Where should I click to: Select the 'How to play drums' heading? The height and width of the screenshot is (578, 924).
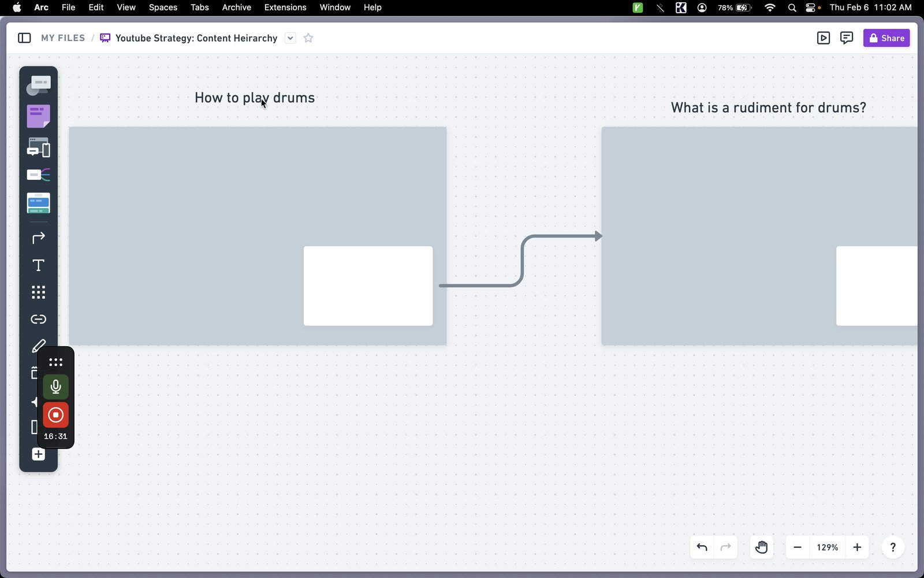point(255,98)
